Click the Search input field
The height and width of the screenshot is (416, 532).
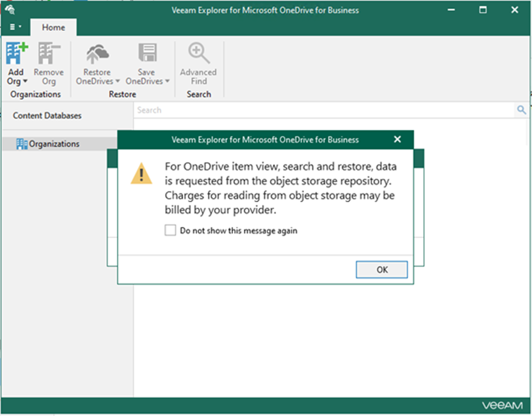[325, 110]
